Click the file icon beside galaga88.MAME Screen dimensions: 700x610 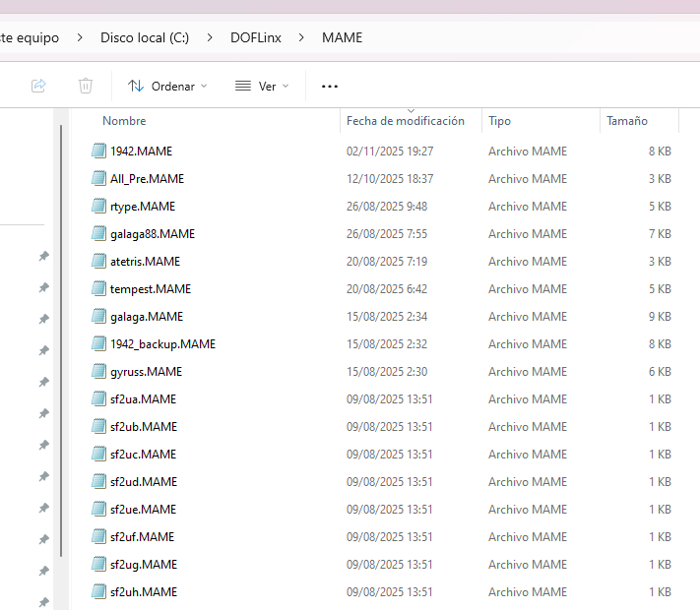98,234
